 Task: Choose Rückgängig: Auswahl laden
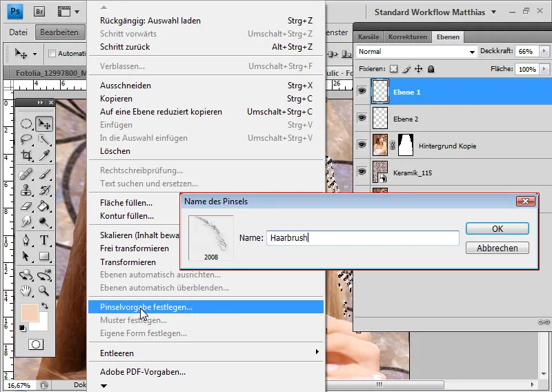206,21
